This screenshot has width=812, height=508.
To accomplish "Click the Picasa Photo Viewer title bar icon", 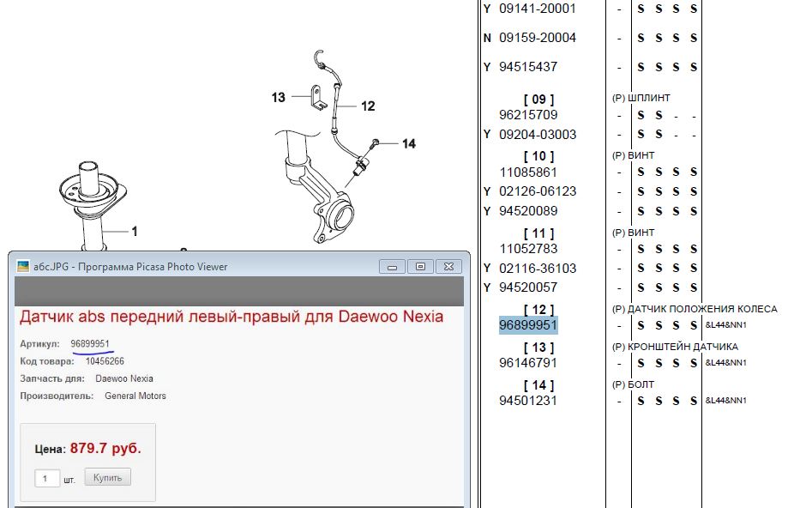I will coord(23,266).
